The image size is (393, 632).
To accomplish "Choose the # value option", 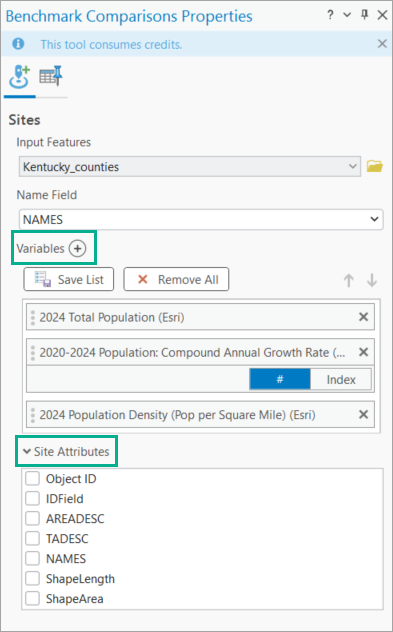I will click(280, 379).
